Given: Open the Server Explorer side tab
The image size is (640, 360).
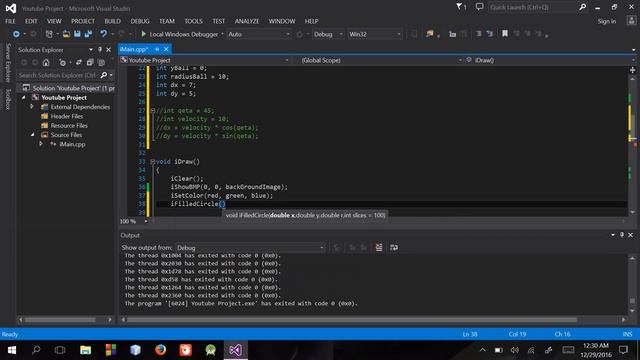Looking at the screenshot, I should click(8, 62).
